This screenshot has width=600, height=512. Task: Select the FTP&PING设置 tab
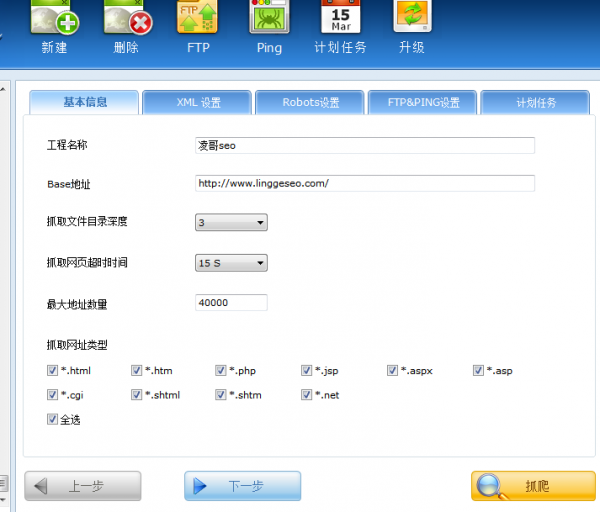point(423,102)
